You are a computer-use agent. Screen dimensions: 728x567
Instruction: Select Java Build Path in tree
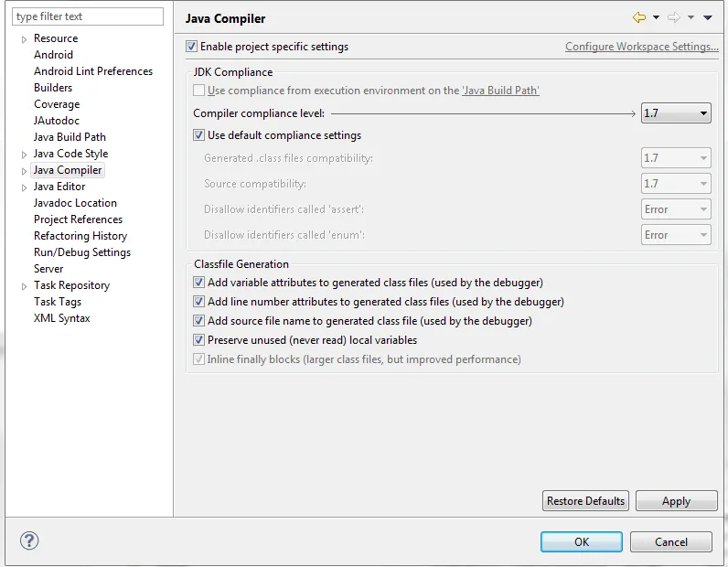tap(70, 137)
